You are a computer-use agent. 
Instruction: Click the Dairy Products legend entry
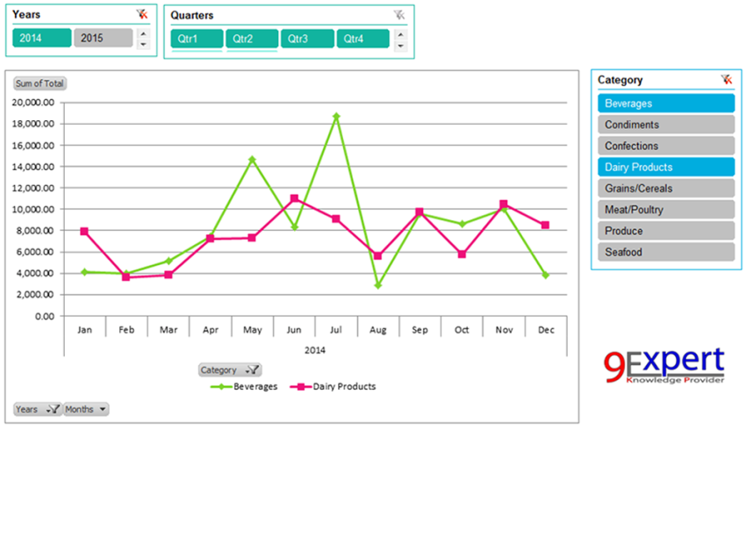(x=333, y=386)
